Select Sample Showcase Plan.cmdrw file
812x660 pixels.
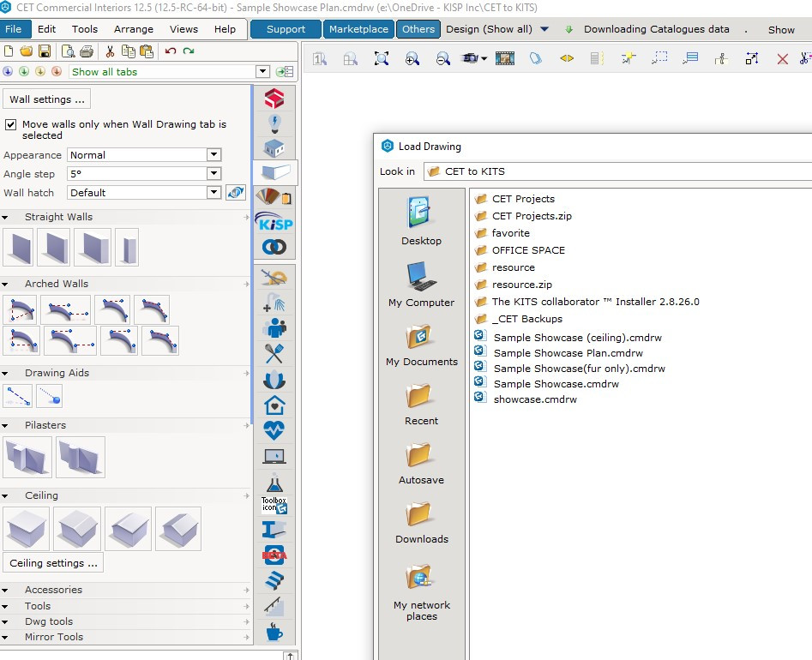point(568,353)
